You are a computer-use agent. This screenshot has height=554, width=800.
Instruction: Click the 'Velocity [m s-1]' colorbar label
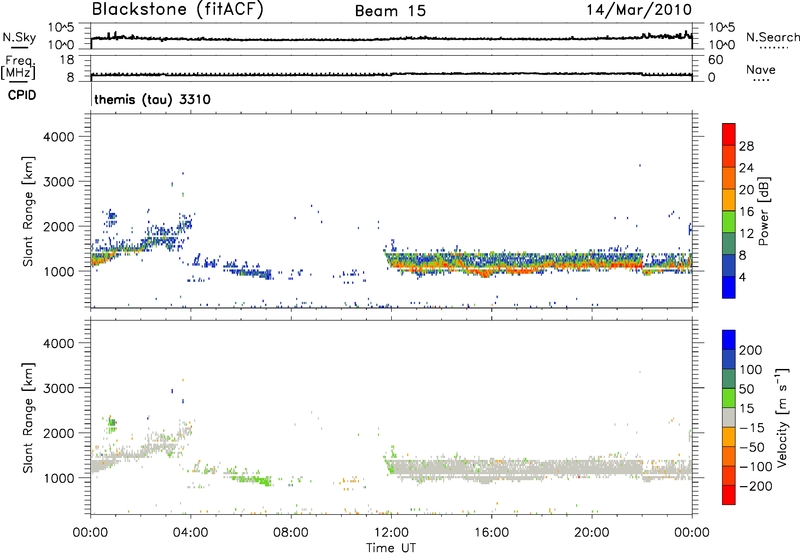click(782, 417)
